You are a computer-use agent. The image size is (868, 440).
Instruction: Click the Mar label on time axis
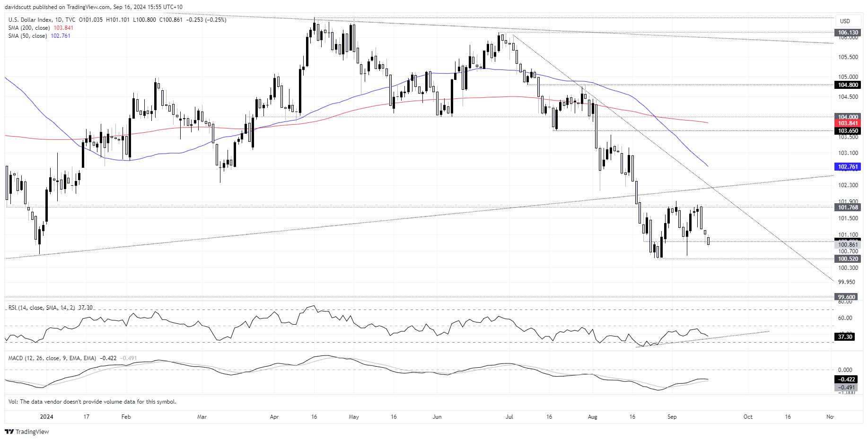coord(202,417)
